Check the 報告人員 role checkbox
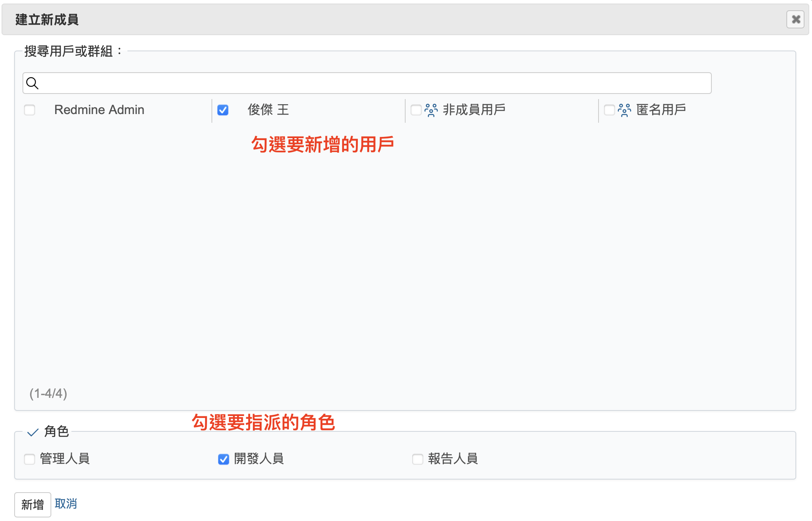 pos(417,459)
